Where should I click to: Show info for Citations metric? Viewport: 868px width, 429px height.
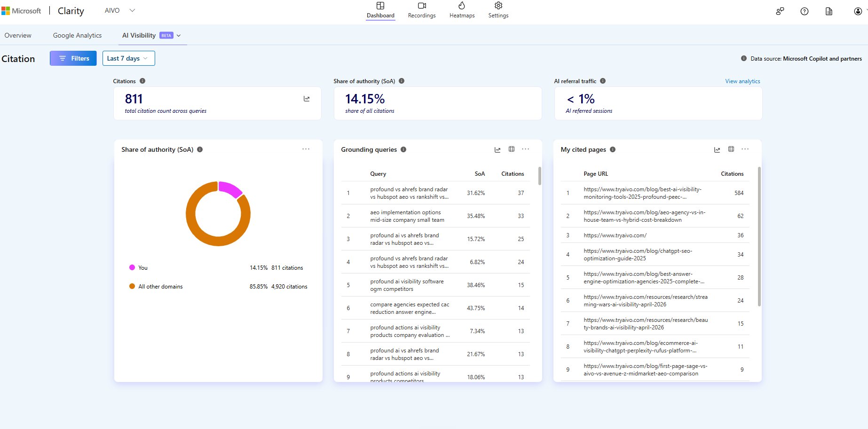tap(142, 81)
